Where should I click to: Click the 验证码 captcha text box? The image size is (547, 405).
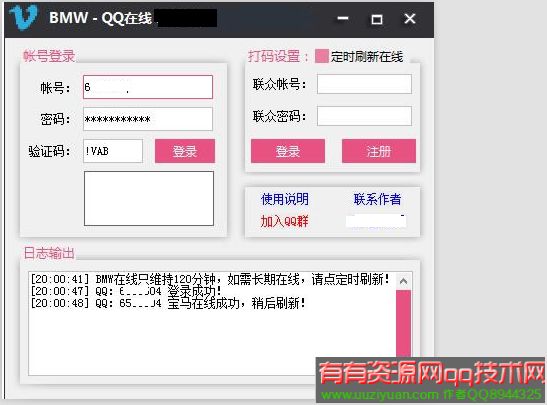point(113,151)
